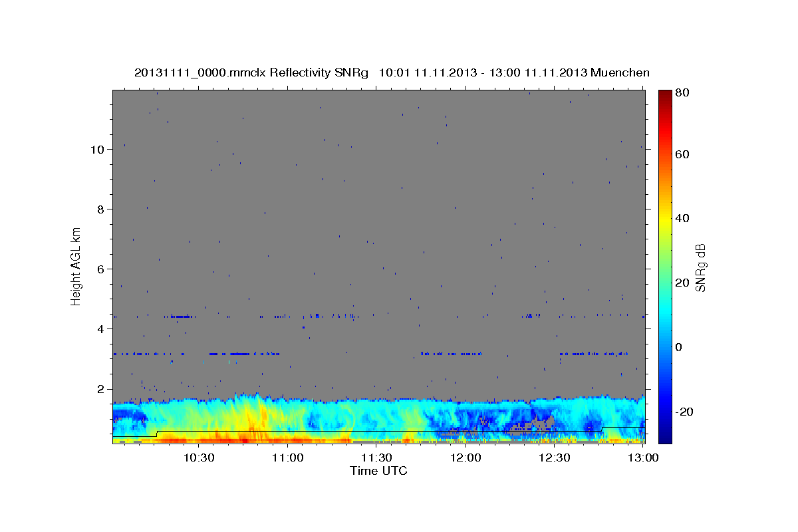Click the 12:00 time tick label

(x=465, y=458)
